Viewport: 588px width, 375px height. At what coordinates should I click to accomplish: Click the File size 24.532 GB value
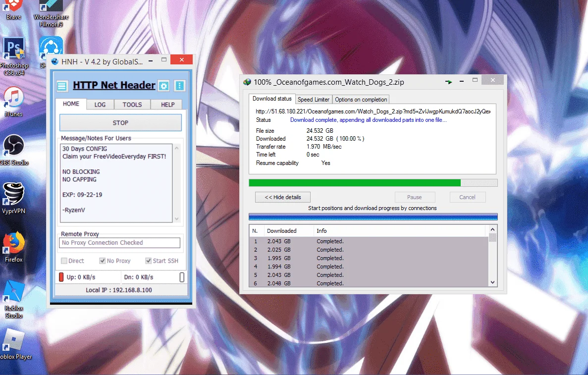coord(320,131)
